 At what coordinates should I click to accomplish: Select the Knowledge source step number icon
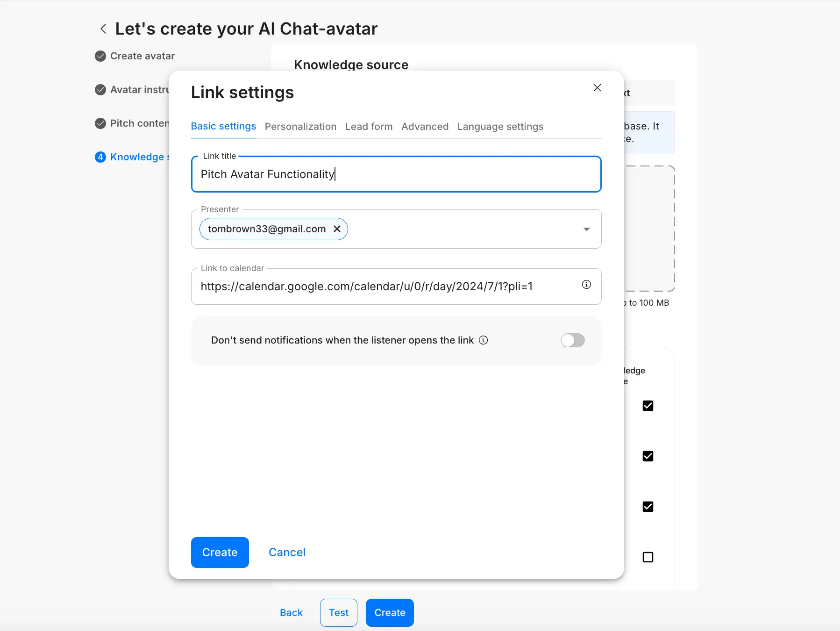[100, 157]
